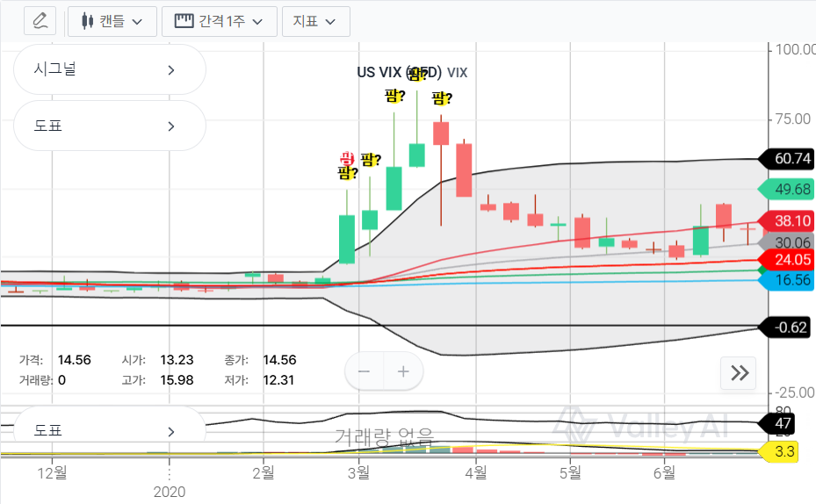Open the 지표 indicators dropdown
Screen dimensions: 816x504
coord(315,21)
